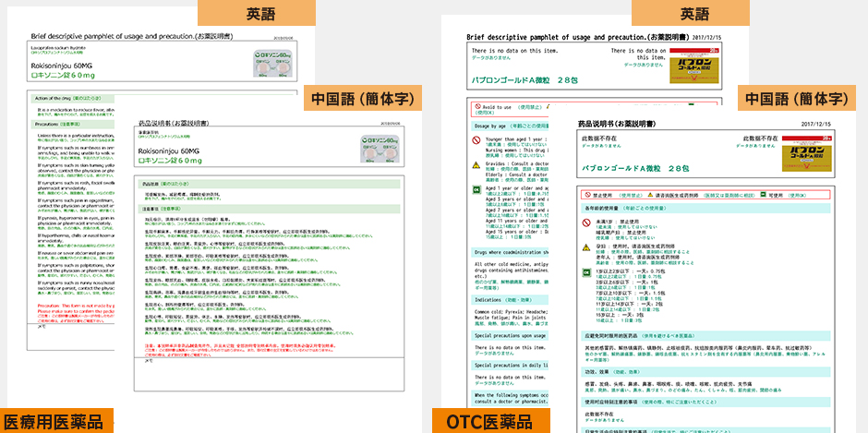Image resolution: width=868 pixels, height=433 pixels.
Task: Click green "ロキソニン錠60mg" in the Chinese sheet
Action: [x=169, y=161]
